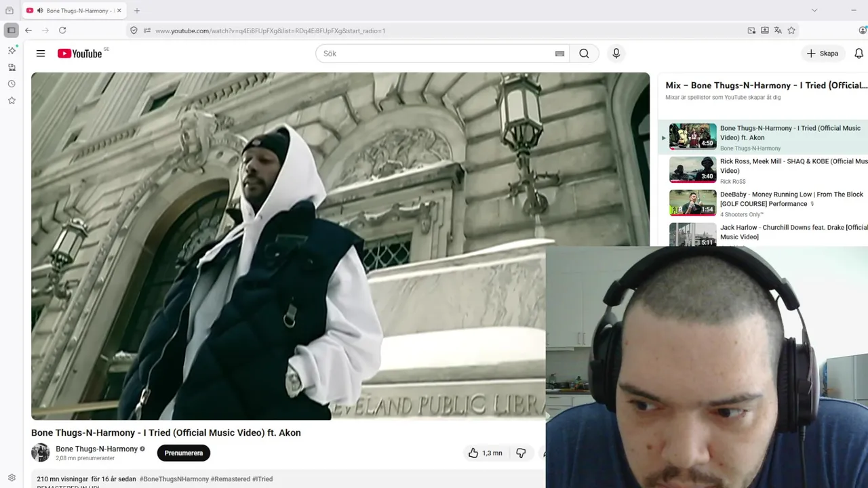Open site permissions settings icon in address bar
The height and width of the screenshot is (488, 868).
click(147, 30)
